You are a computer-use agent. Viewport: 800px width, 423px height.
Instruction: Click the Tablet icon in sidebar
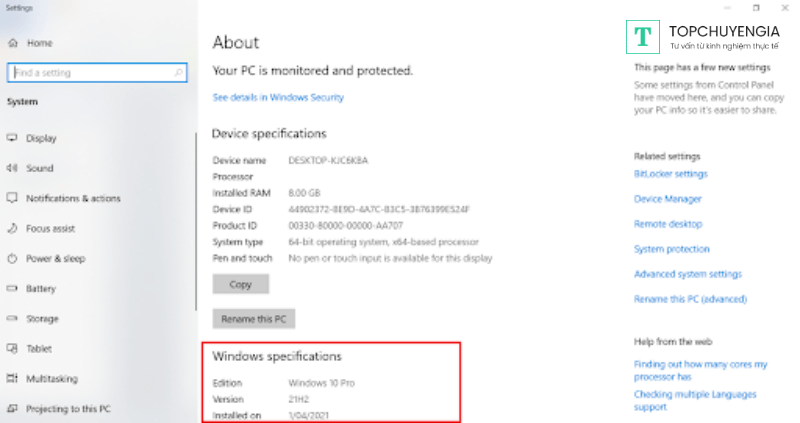13,348
